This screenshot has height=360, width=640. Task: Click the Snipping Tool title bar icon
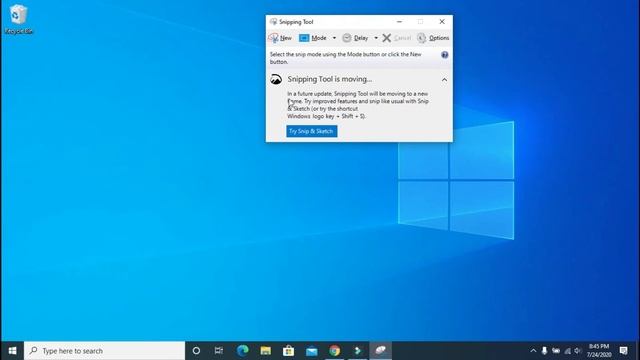click(x=273, y=22)
